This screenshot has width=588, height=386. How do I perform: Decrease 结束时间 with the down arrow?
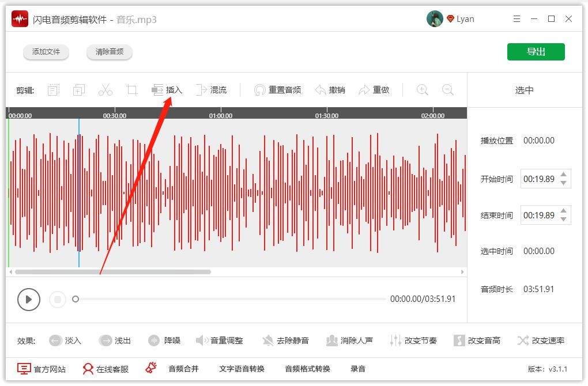[564, 220]
